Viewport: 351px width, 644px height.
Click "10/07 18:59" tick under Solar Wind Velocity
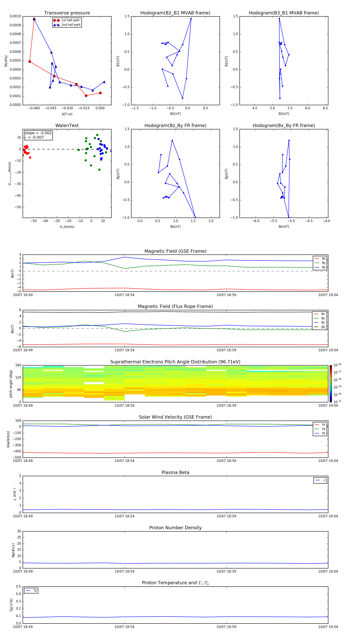point(226,461)
